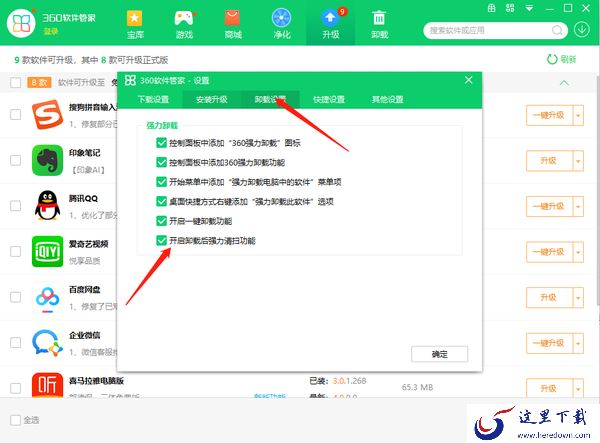Viewport: 600px width, 443px height.
Task: Uncheck 控制面板中添加360强力卸载功能 option
Action: coord(161,162)
